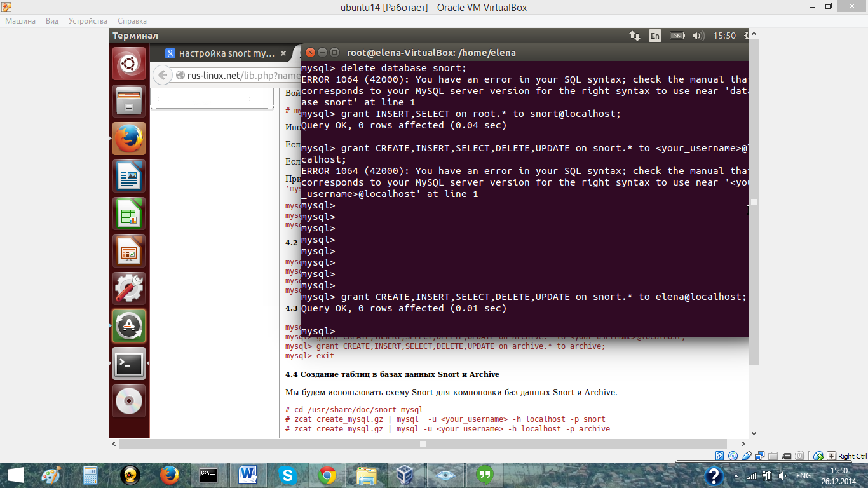Viewport: 868px width, 488px height.
Task: Open the Машина menu in VirtualBox
Action: pos(21,21)
